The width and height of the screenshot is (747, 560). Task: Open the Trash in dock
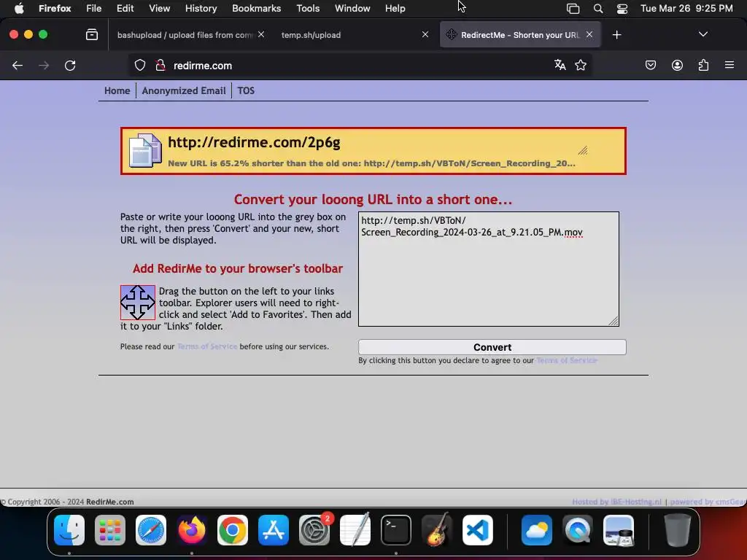coord(678,530)
